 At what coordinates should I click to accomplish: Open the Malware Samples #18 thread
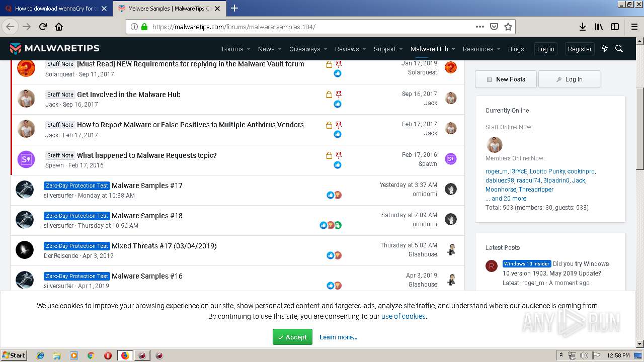147,216
